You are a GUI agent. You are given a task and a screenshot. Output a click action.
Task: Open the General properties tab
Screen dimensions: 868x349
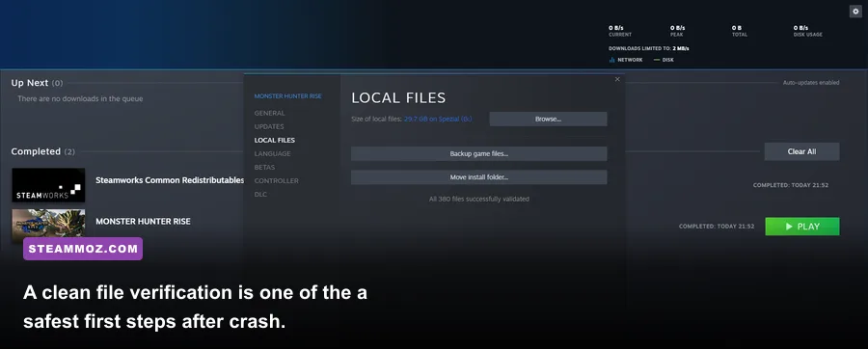[x=270, y=113]
